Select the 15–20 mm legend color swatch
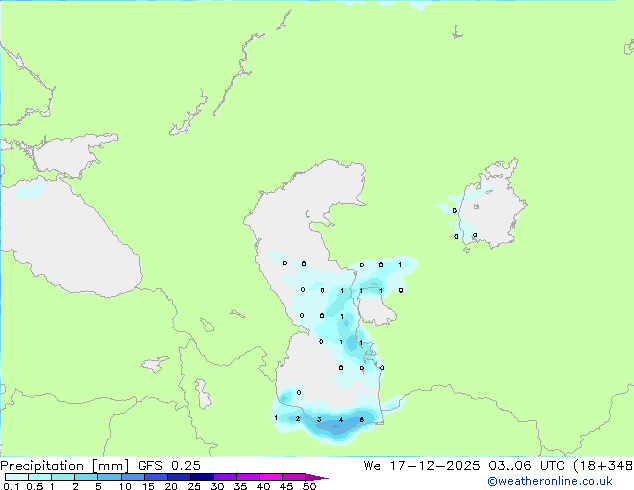The image size is (634, 490). tap(155, 477)
